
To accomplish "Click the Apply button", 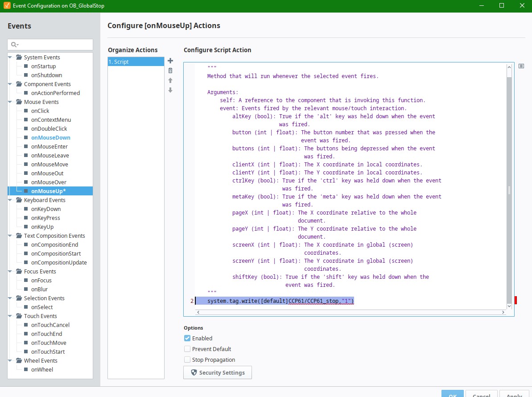I will coord(514,394).
